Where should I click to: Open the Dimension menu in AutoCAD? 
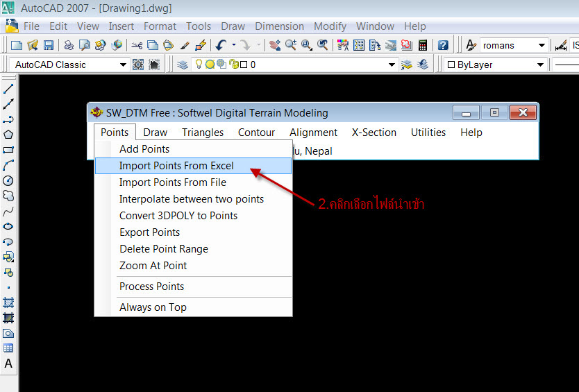(280, 26)
